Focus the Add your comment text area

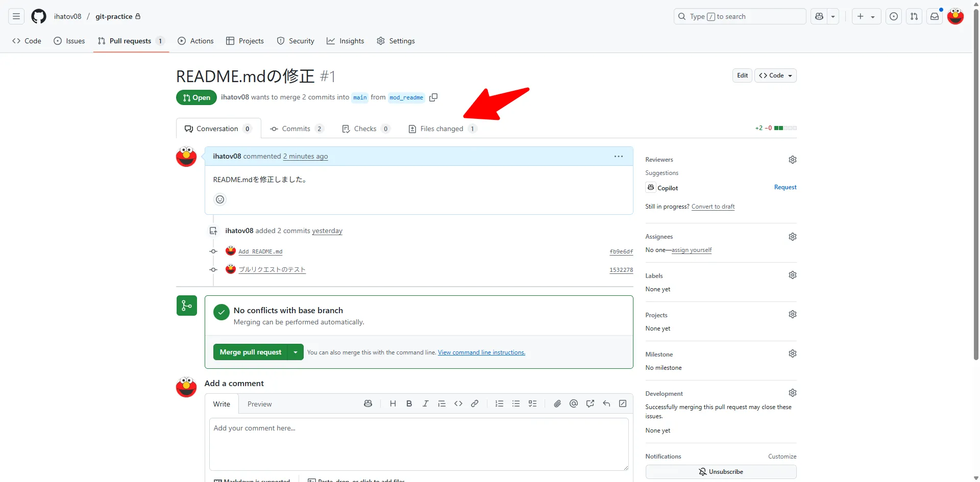[419, 444]
